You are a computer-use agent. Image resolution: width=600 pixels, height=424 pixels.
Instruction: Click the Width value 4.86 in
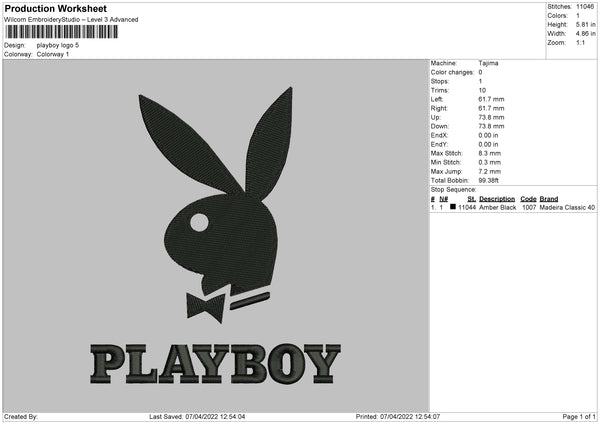pyautogui.click(x=585, y=34)
